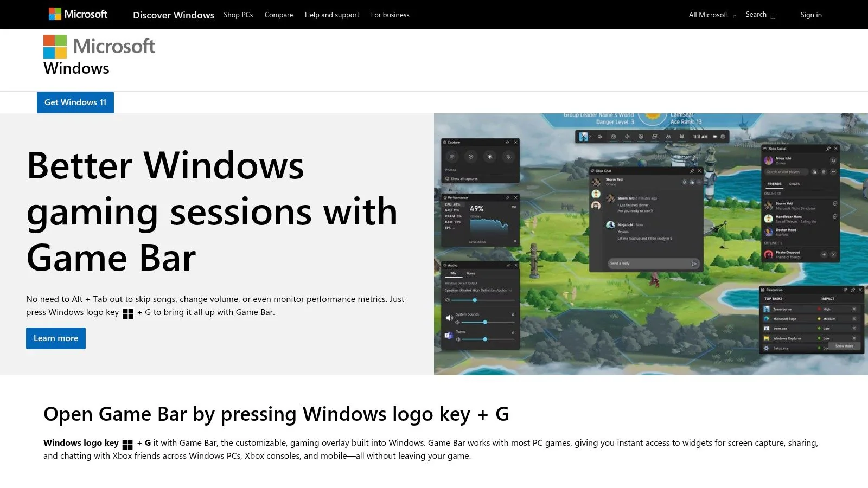Click the screenshot camera icon in Capture widget
The height and width of the screenshot is (488, 868).
(x=452, y=157)
